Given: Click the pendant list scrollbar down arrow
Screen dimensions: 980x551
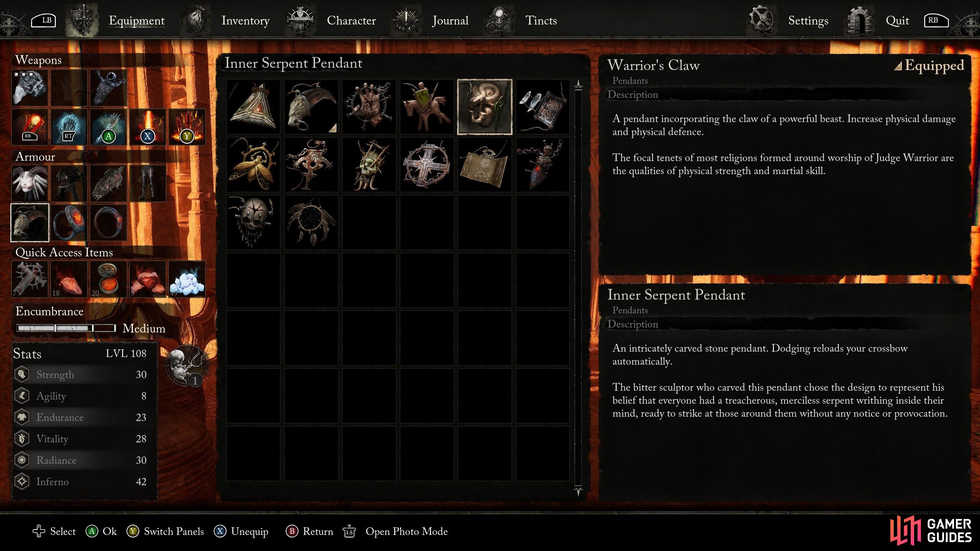Looking at the screenshot, I should pos(578,491).
